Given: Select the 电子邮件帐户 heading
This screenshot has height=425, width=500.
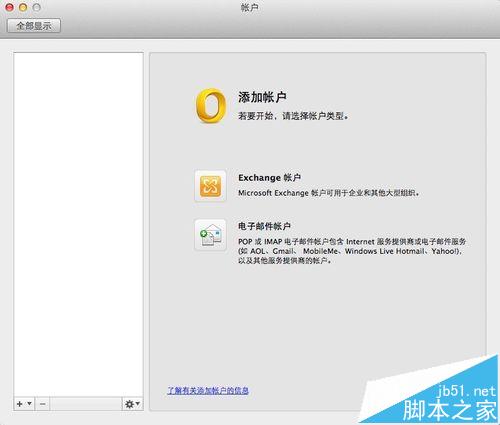Looking at the screenshot, I should pyautogui.click(x=264, y=226).
